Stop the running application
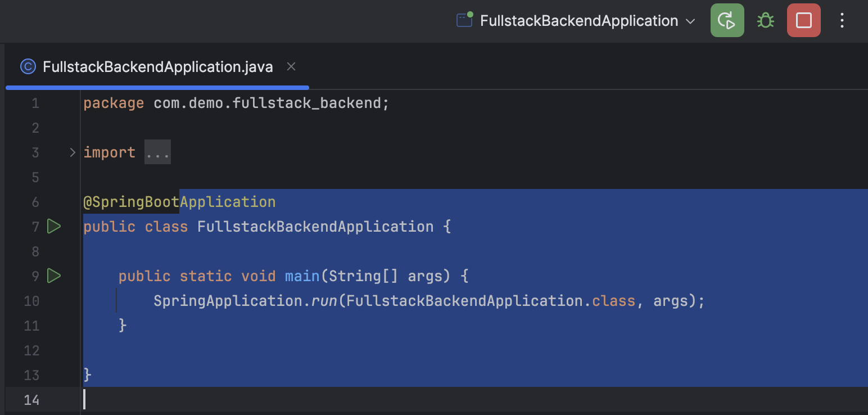 click(803, 21)
